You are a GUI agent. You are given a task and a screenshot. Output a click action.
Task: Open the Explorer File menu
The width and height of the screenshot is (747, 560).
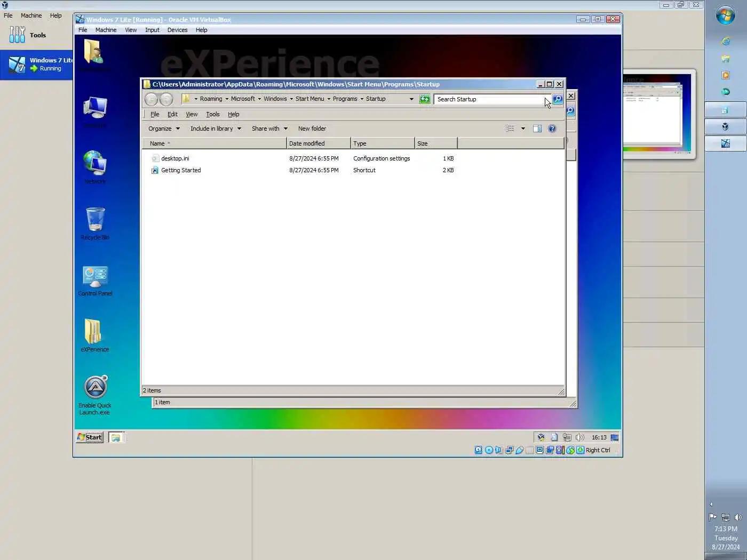point(155,114)
